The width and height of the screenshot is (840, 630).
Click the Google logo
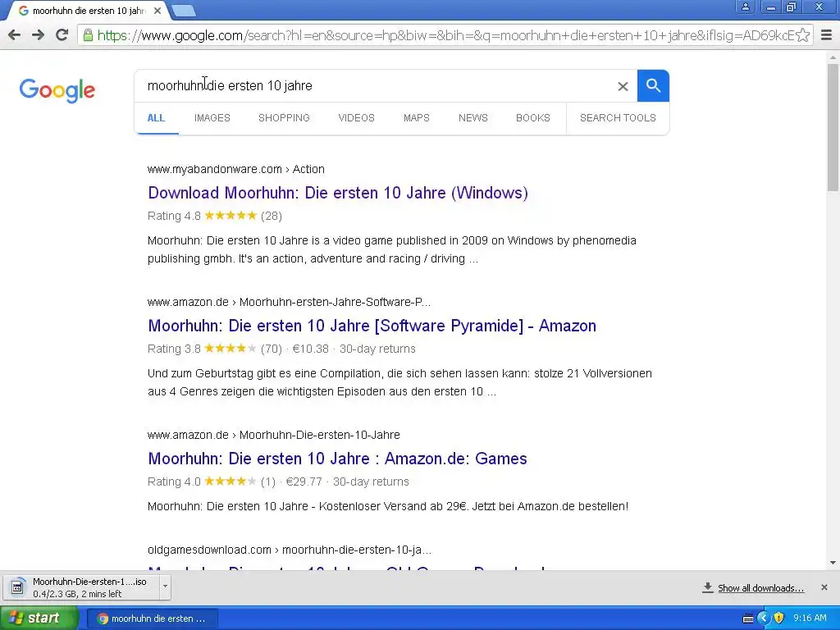57,90
